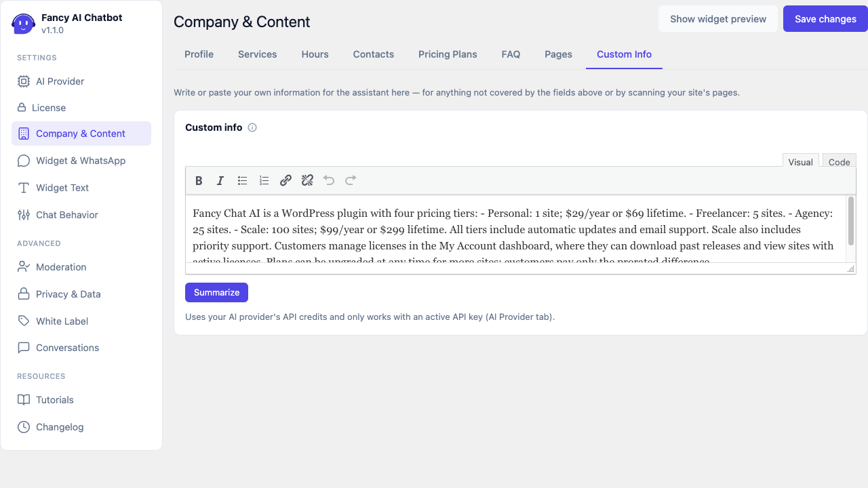Screen dimensions: 868x488
Task: Open the Moderation page
Action: 81,267
